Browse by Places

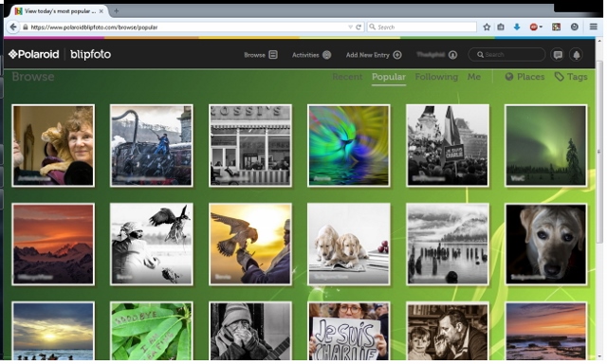coord(524,77)
